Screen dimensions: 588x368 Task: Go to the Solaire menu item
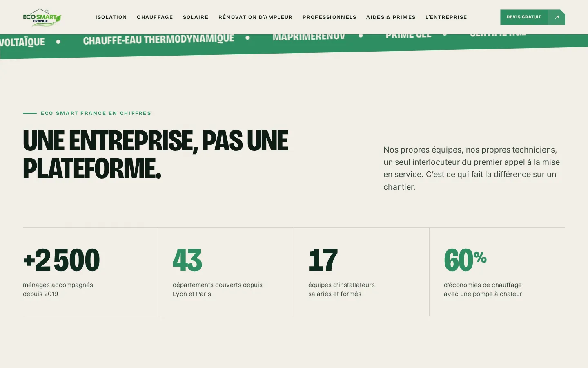[196, 17]
